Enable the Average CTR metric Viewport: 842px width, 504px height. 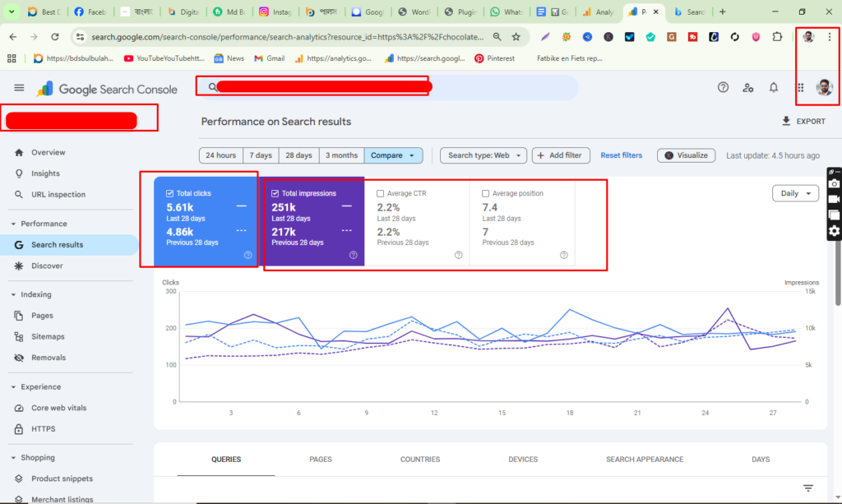[x=380, y=193]
